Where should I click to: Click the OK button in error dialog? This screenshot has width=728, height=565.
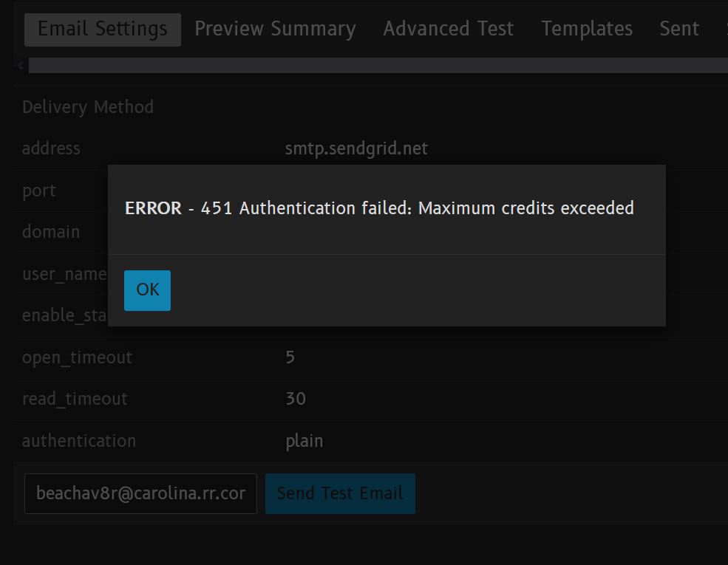(147, 290)
